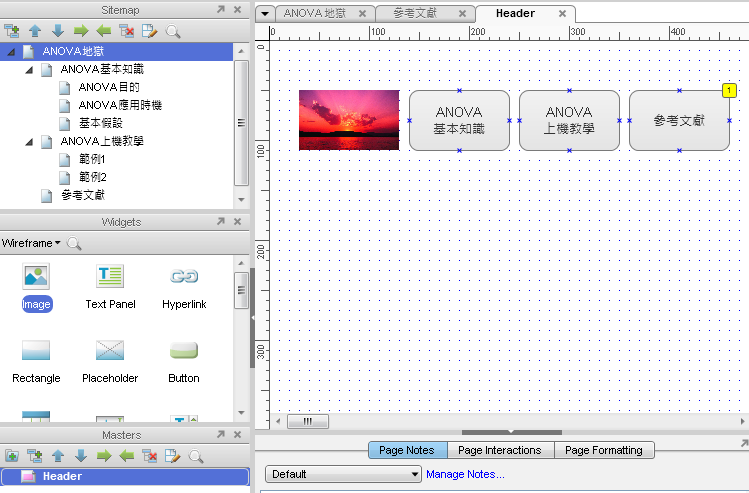The height and width of the screenshot is (493, 749).
Task: Search widgets magnifier icon
Action: [x=74, y=243]
